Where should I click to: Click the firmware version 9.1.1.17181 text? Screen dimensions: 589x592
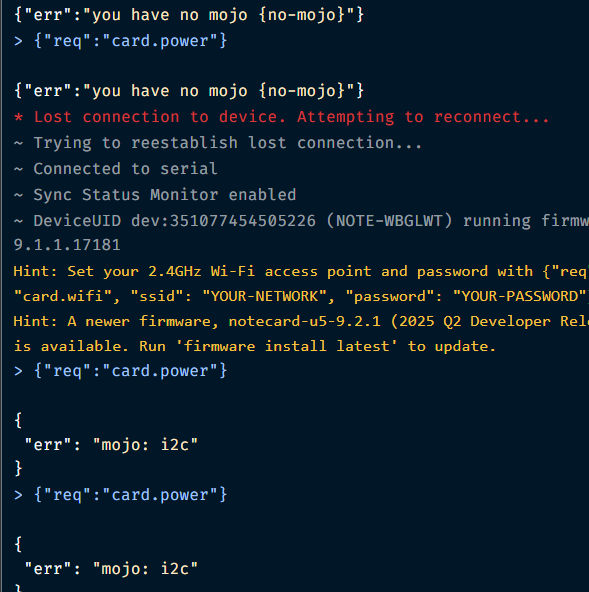pyautogui.click(x=67, y=245)
